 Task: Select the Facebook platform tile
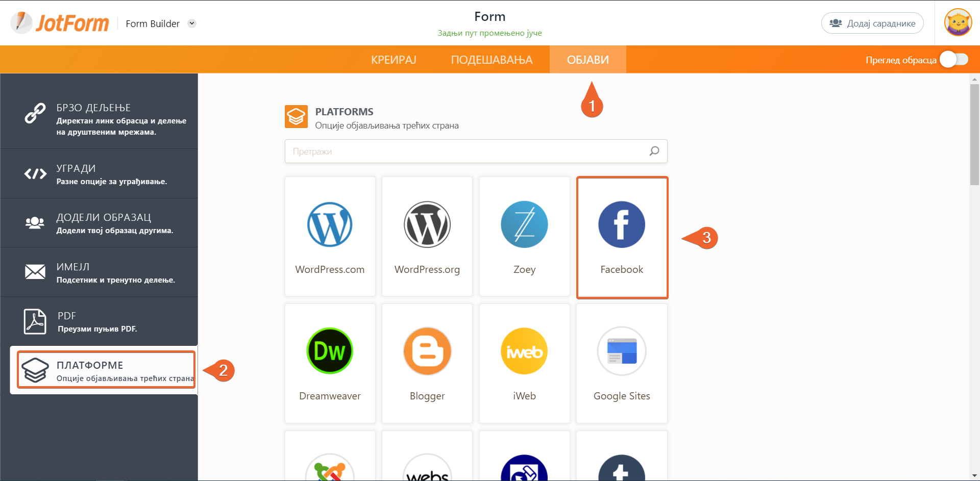click(622, 237)
